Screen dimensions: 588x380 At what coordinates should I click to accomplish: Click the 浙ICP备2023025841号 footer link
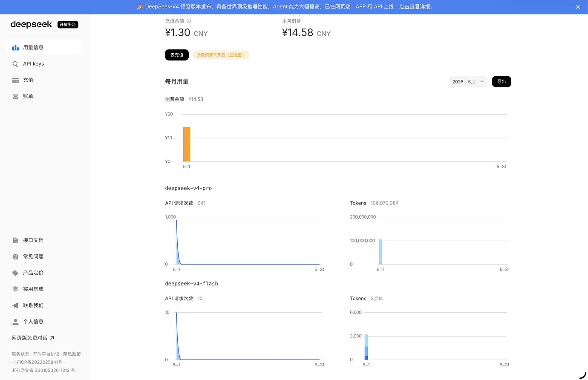tap(39, 362)
